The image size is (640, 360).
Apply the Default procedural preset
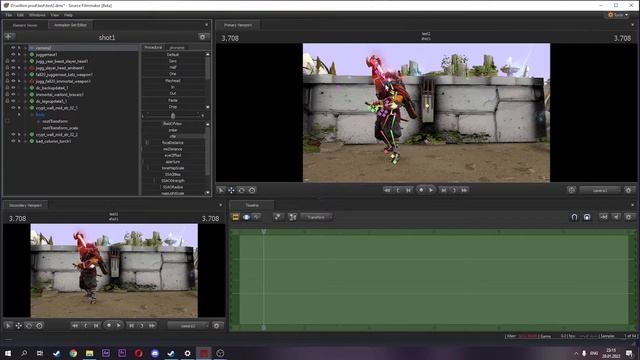coord(173,54)
